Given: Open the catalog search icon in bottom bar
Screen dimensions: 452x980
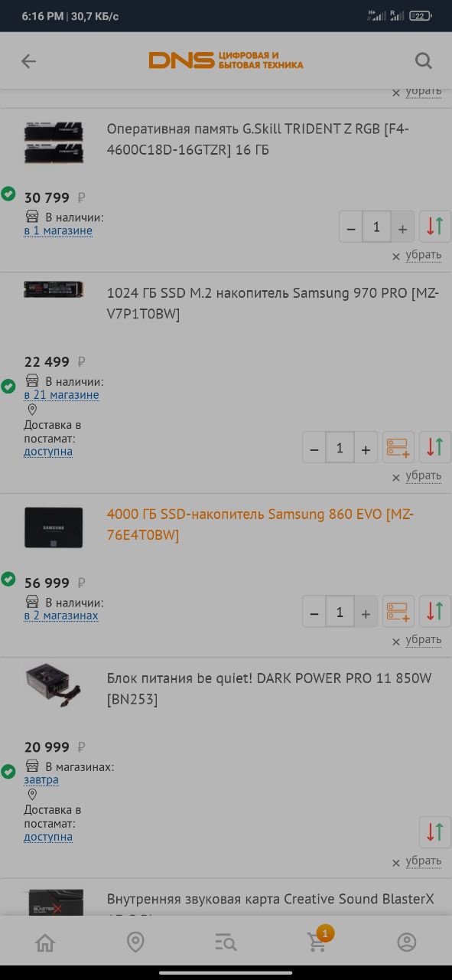Looking at the screenshot, I should [226, 942].
